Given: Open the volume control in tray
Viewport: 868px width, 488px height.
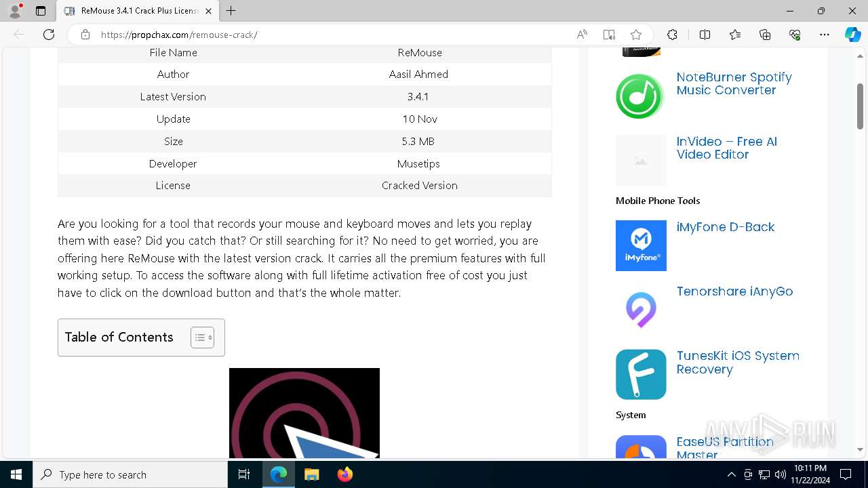Looking at the screenshot, I should [781, 474].
